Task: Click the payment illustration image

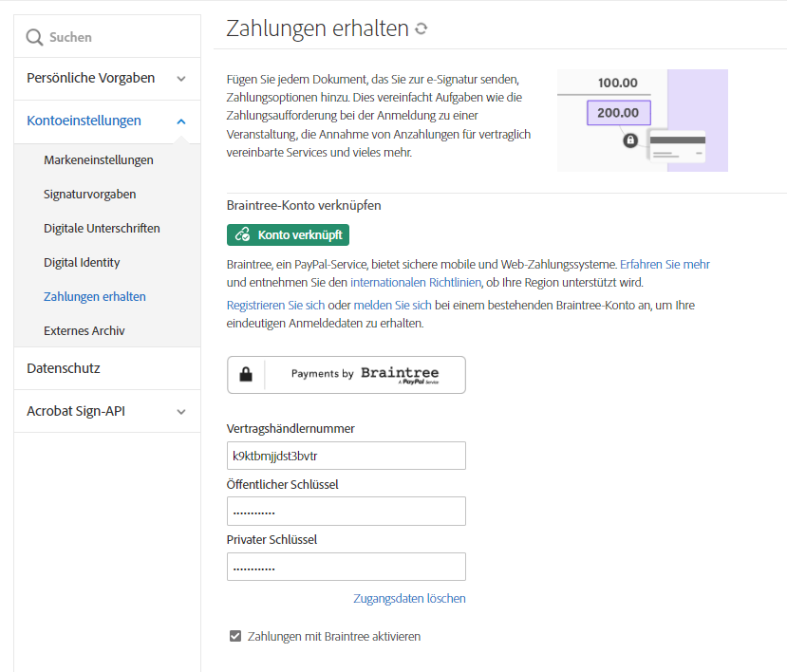Action: pos(642,121)
